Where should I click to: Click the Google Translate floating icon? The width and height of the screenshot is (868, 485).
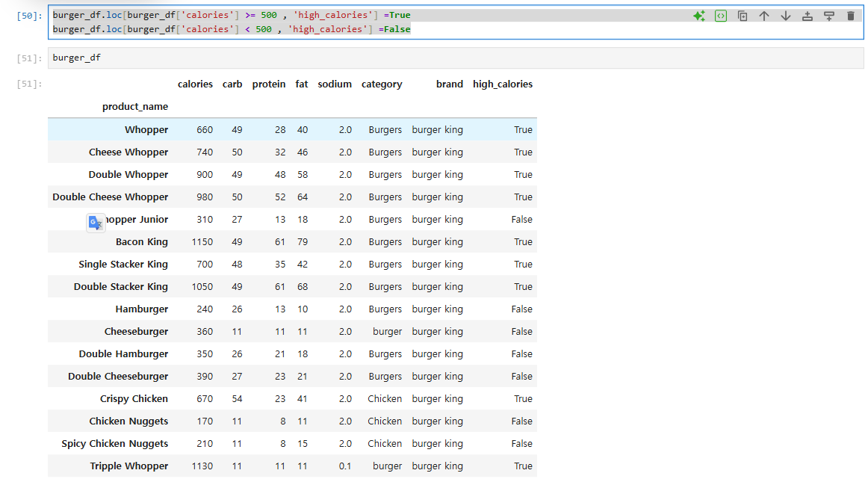(x=95, y=223)
